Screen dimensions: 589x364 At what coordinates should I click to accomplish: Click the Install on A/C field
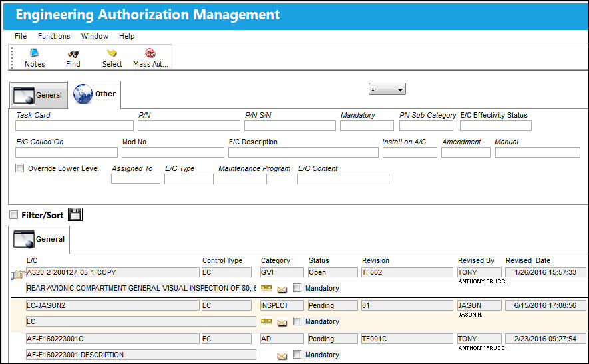(x=410, y=152)
